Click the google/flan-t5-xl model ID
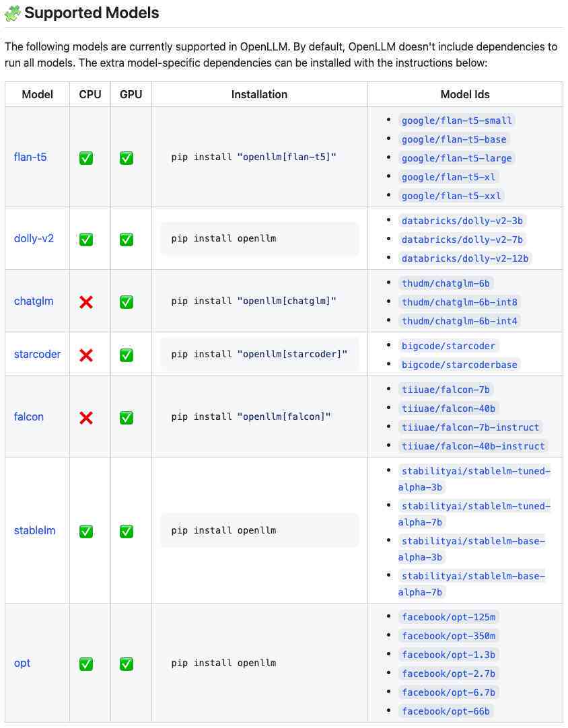568x728 pixels. point(448,177)
